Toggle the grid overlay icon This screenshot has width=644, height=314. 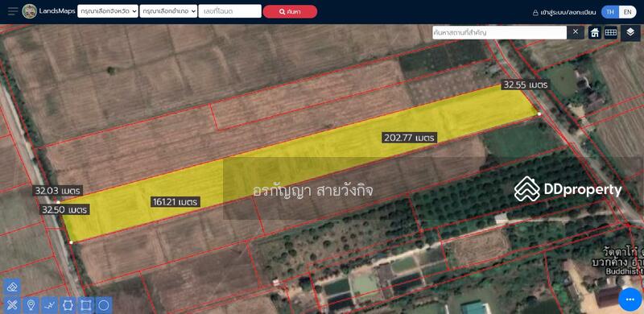(x=611, y=32)
